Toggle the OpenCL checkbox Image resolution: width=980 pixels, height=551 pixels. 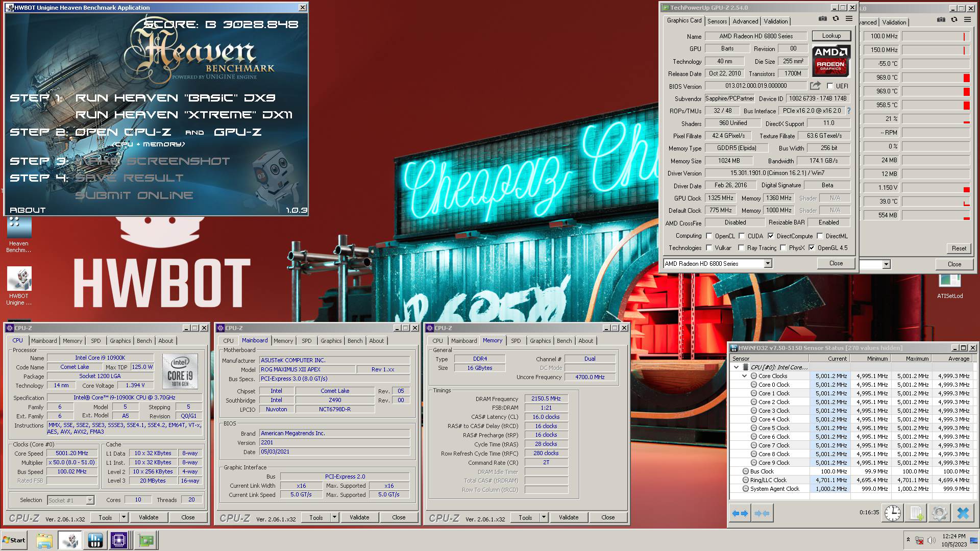coord(709,236)
